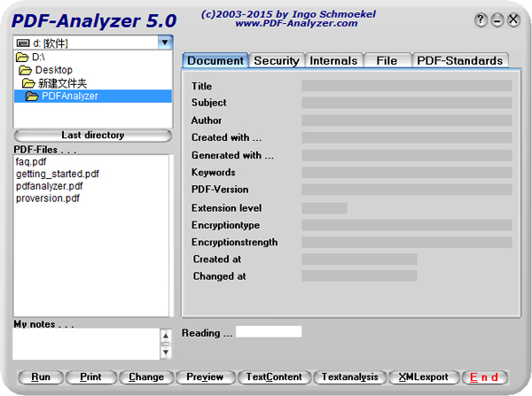This screenshot has height=396, width=532.
Task: Click the notes scroll down arrow
Action: [166, 353]
